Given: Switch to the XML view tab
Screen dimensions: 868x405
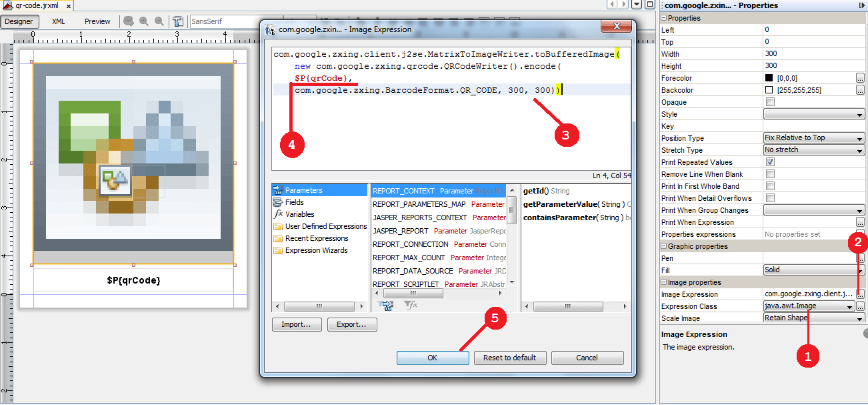Looking at the screenshot, I should [58, 21].
